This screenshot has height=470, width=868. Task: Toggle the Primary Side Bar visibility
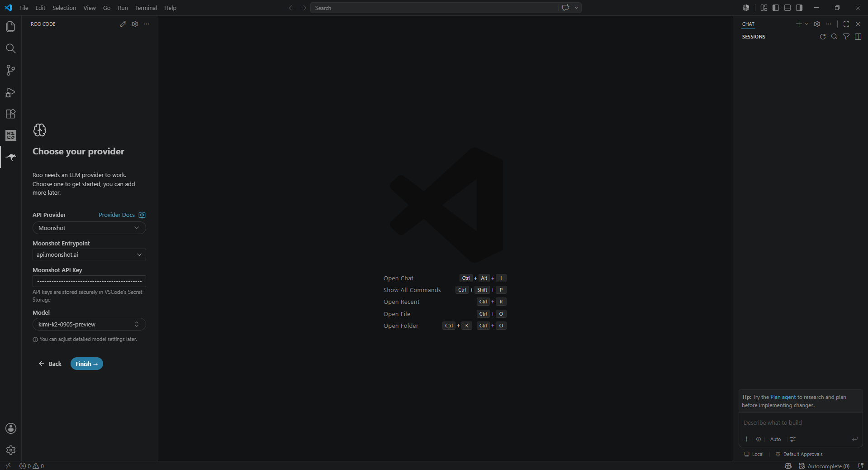click(x=776, y=8)
